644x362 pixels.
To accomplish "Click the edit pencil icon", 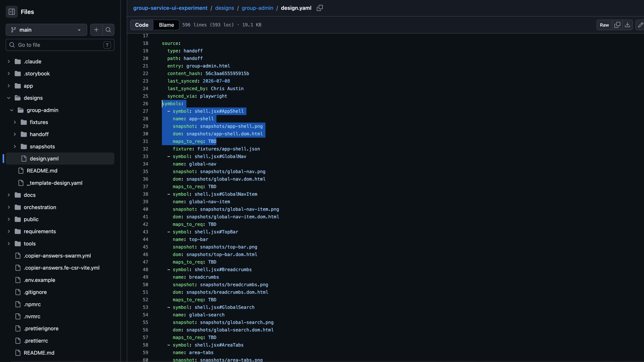I will (x=640, y=25).
